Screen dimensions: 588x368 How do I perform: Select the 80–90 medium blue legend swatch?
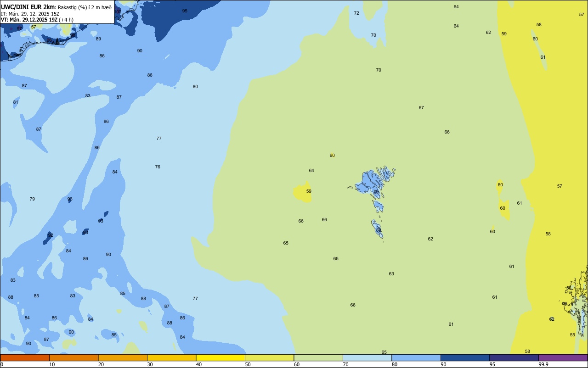point(416,357)
